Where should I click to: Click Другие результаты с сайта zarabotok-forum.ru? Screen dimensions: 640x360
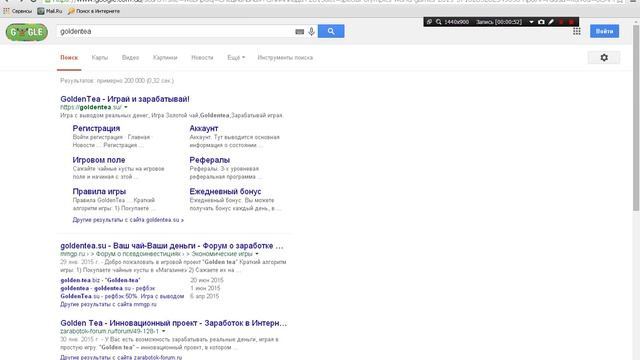point(121,357)
